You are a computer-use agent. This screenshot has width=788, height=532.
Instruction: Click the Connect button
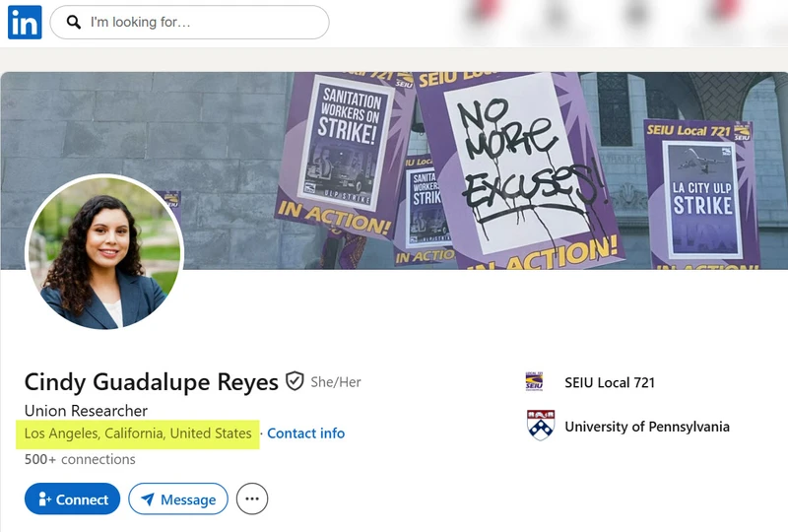(x=72, y=499)
